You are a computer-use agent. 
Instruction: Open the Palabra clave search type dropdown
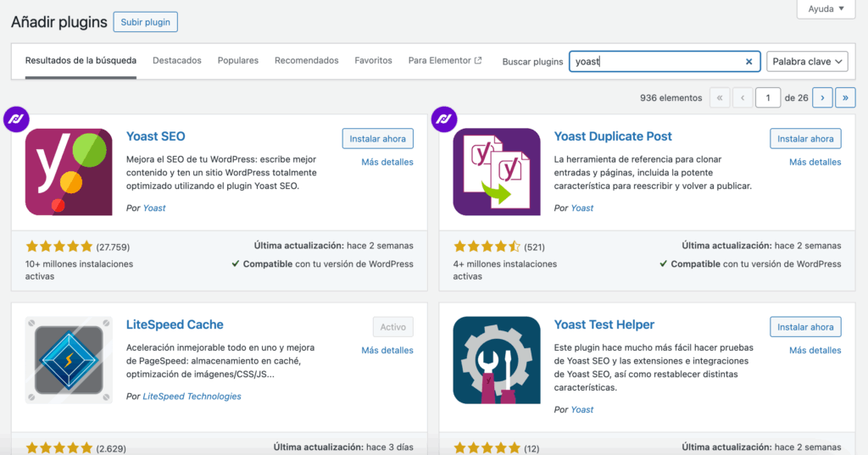807,62
